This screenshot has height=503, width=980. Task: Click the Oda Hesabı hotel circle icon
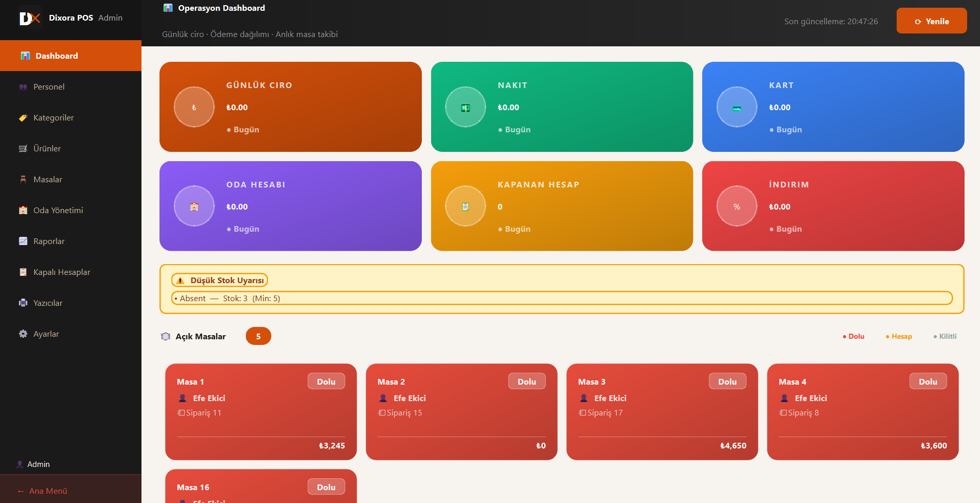click(x=194, y=206)
